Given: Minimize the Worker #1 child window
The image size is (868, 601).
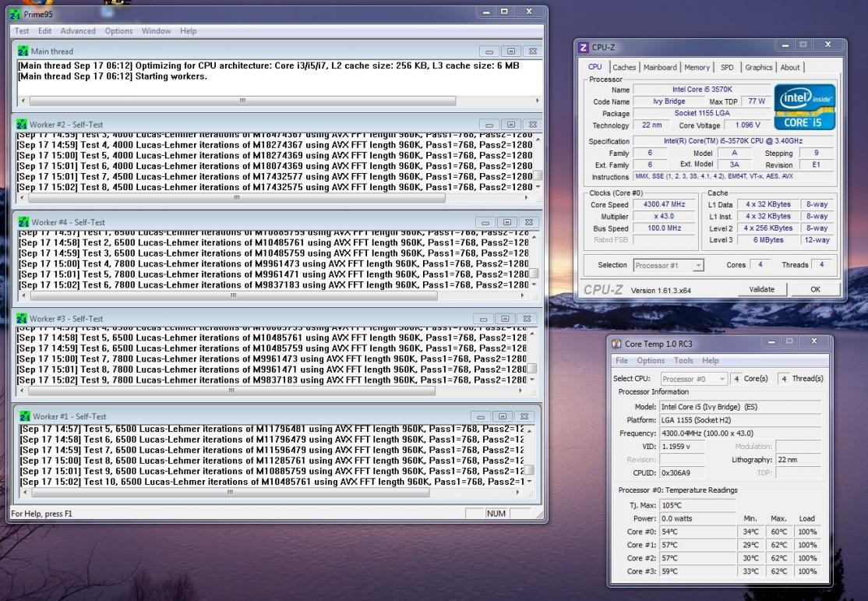Looking at the screenshot, I should 481,416.
